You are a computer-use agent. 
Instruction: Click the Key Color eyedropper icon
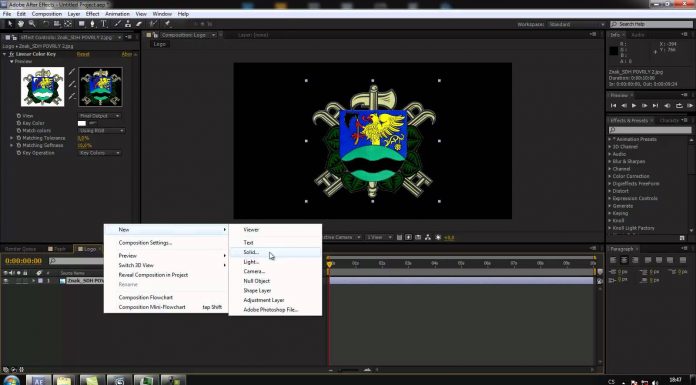click(92, 123)
